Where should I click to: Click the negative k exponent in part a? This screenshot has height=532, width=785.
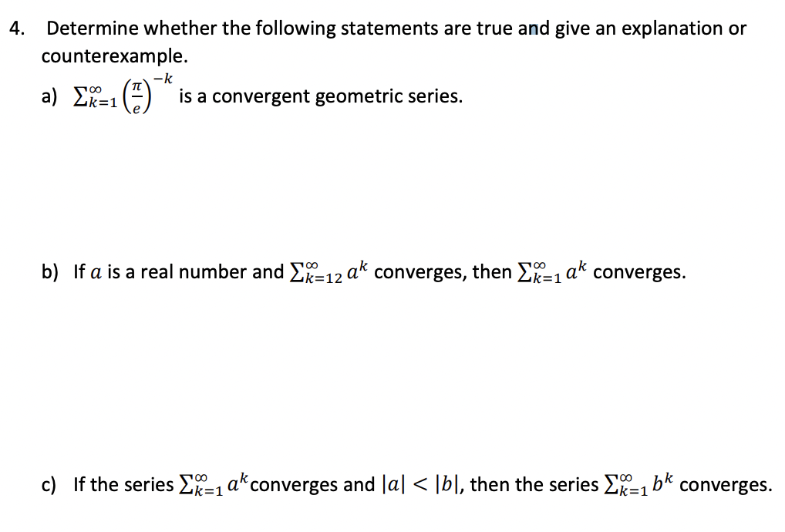[x=163, y=79]
